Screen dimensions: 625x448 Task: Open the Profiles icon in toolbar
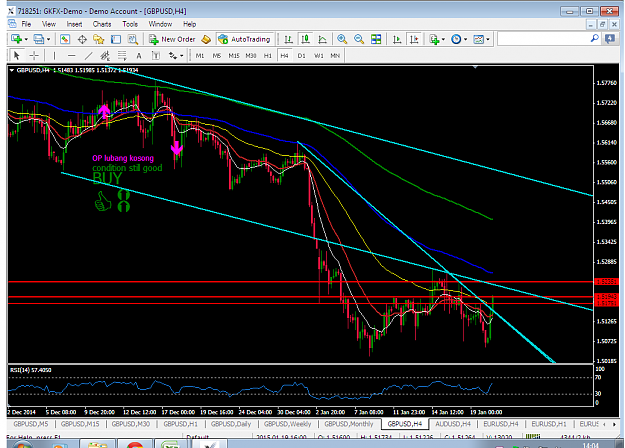[39, 39]
